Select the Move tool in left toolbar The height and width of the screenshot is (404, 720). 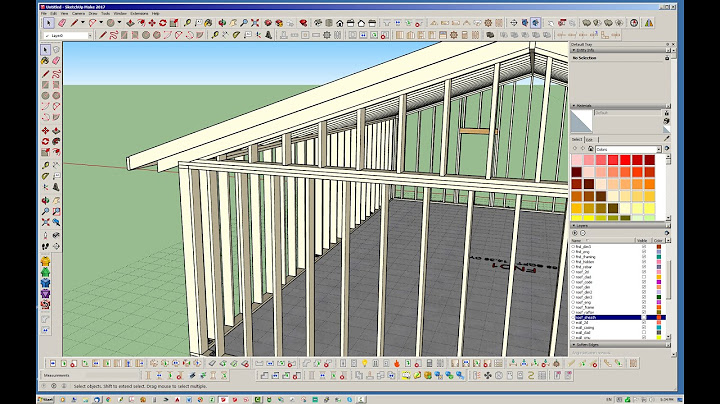(45, 130)
